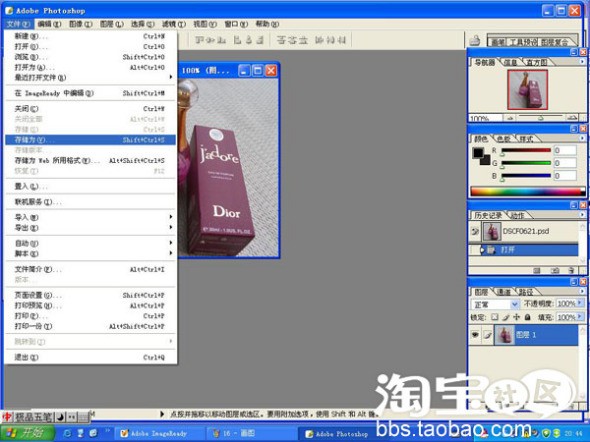Image resolution: width=590 pixels, height=442 pixels.
Task: Choose 退出 to quit Photoshop
Action: click(90, 357)
